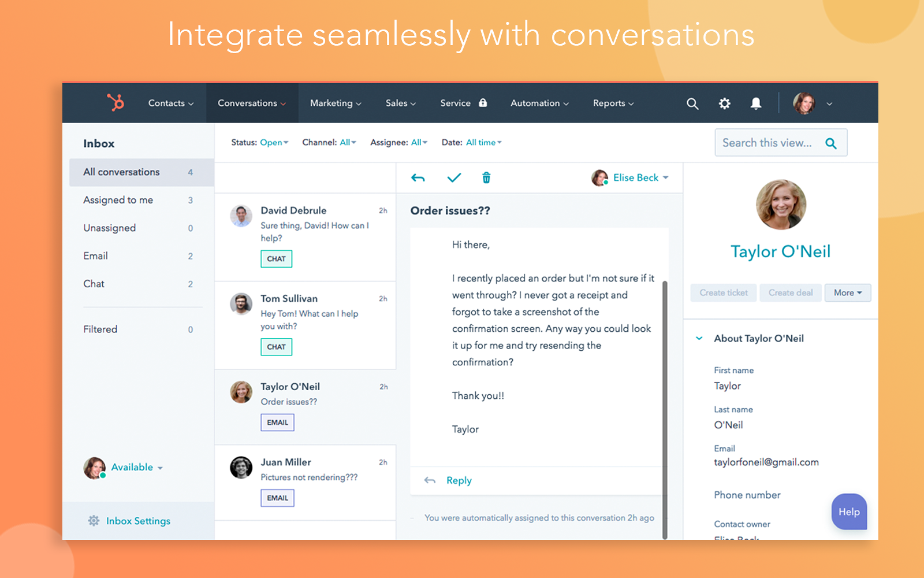Delete the conversation with the trash icon

point(486,177)
